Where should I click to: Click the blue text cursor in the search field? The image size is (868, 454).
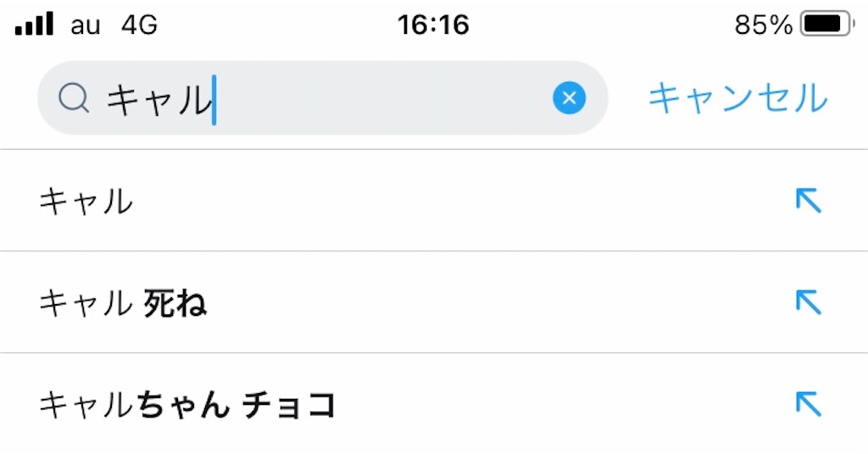214,100
